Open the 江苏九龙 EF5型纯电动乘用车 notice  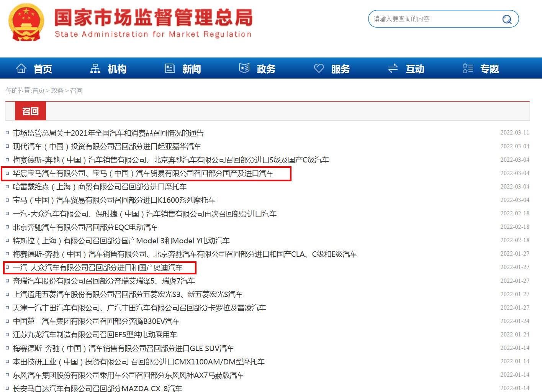(x=95, y=335)
